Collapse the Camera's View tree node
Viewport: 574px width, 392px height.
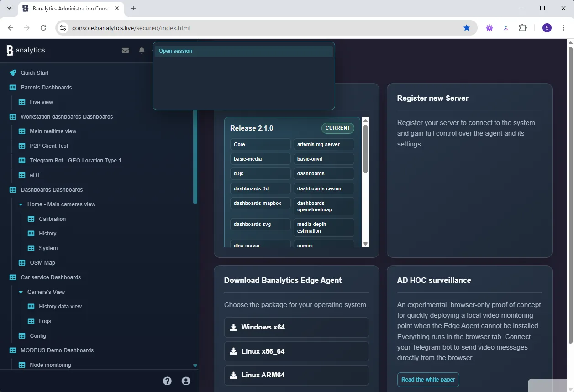[21, 292]
